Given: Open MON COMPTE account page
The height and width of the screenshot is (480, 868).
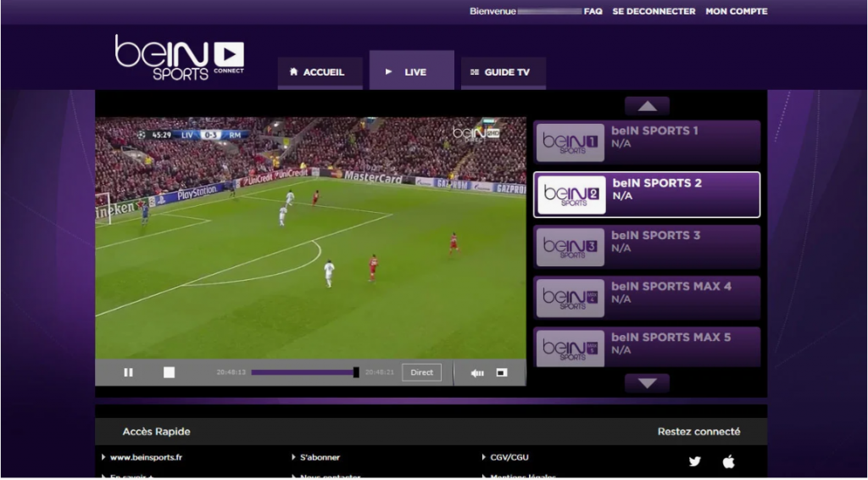Looking at the screenshot, I should 737,11.
